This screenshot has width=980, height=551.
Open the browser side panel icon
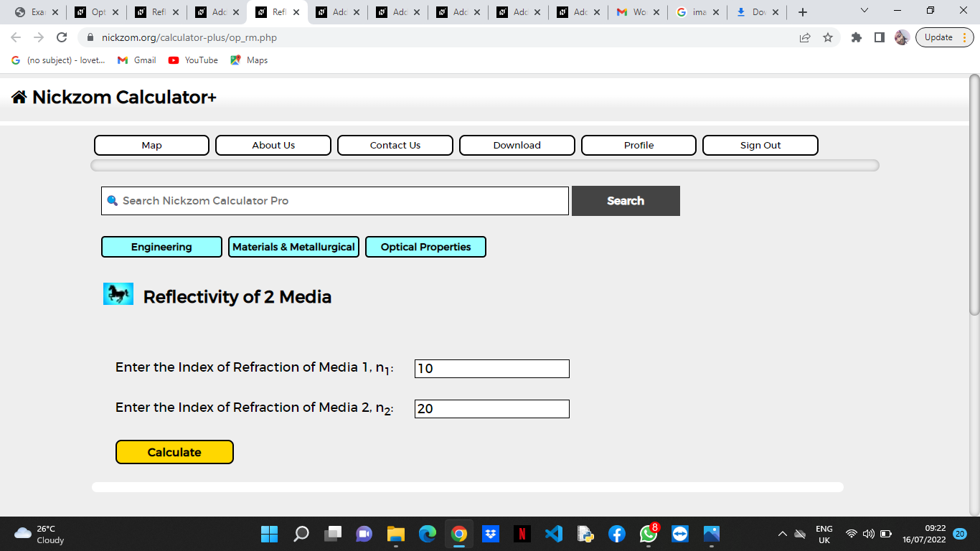tap(879, 37)
